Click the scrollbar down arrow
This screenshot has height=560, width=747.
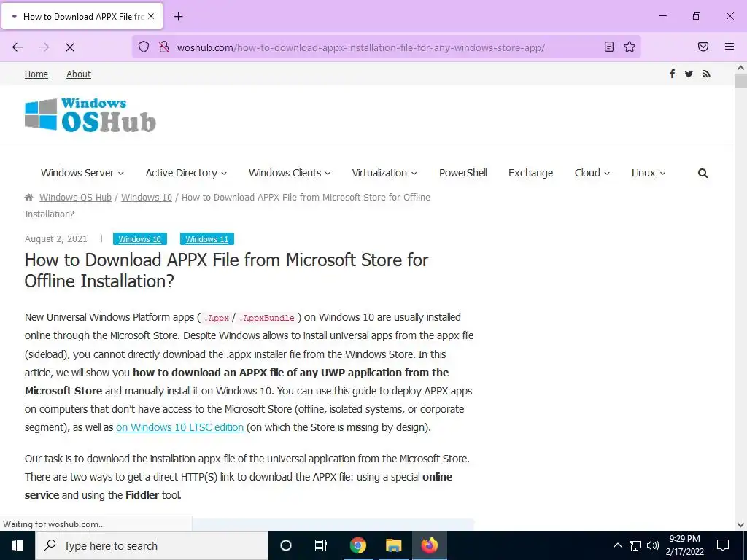740,525
